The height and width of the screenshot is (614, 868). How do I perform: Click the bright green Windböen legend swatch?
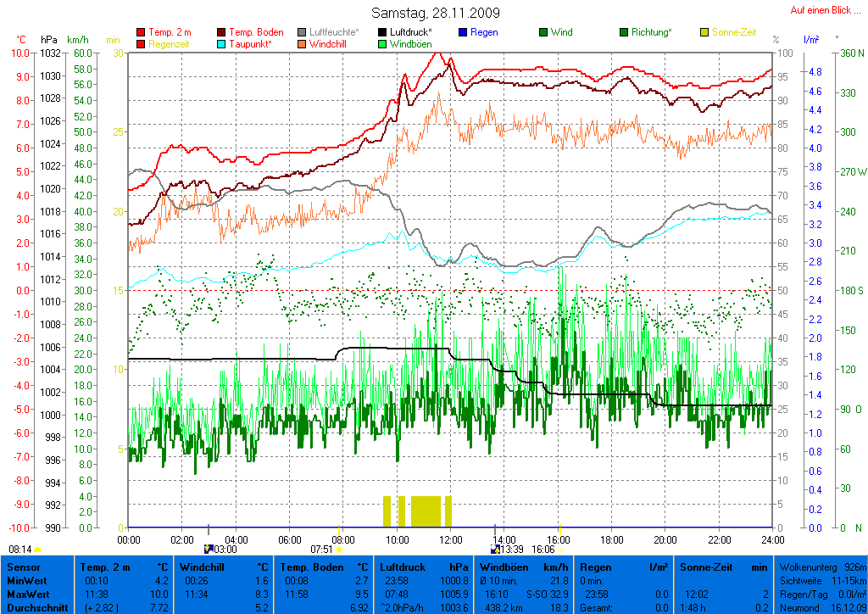tap(383, 44)
